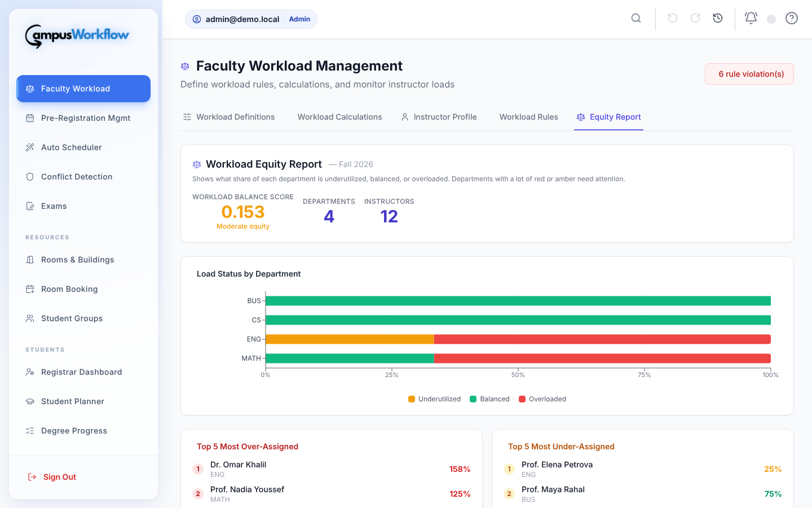Open the history clock icon
The width and height of the screenshot is (812, 508).
click(x=718, y=19)
